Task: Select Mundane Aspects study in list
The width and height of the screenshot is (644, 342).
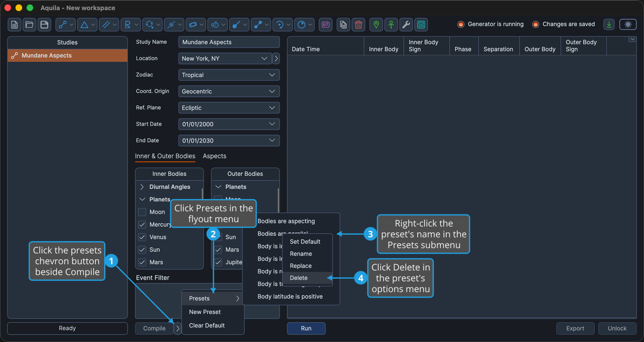Action: point(68,56)
